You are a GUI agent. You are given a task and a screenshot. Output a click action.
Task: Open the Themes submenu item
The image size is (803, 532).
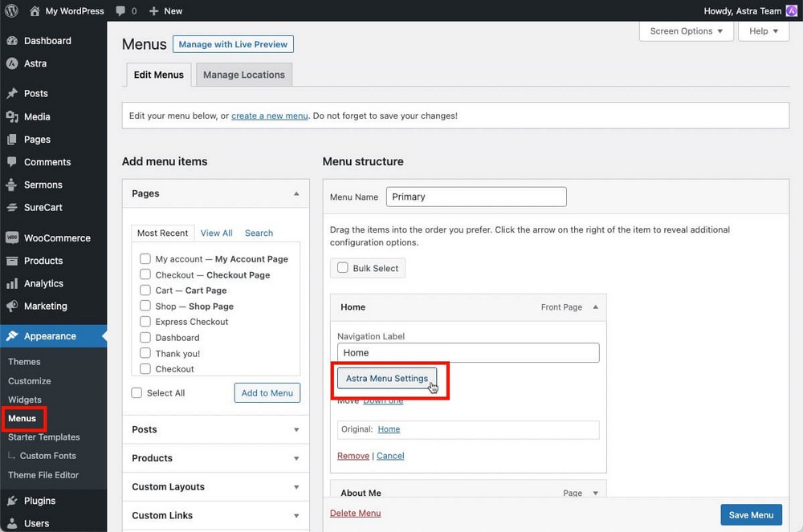click(24, 361)
